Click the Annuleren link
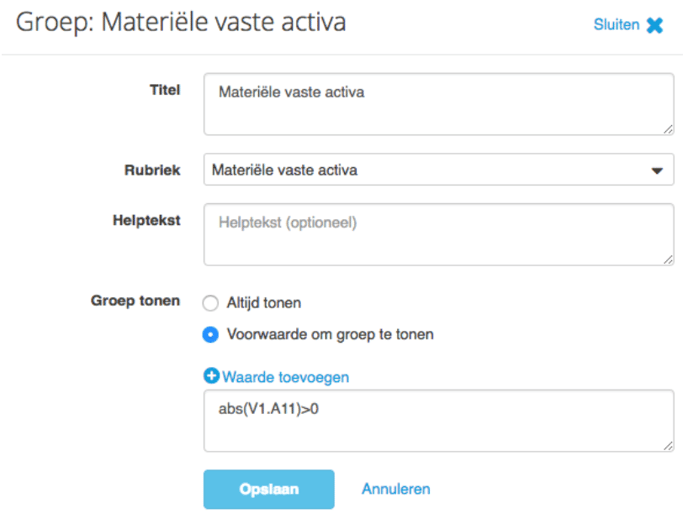The height and width of the screenshot is (524, 688). pos(396,489)
